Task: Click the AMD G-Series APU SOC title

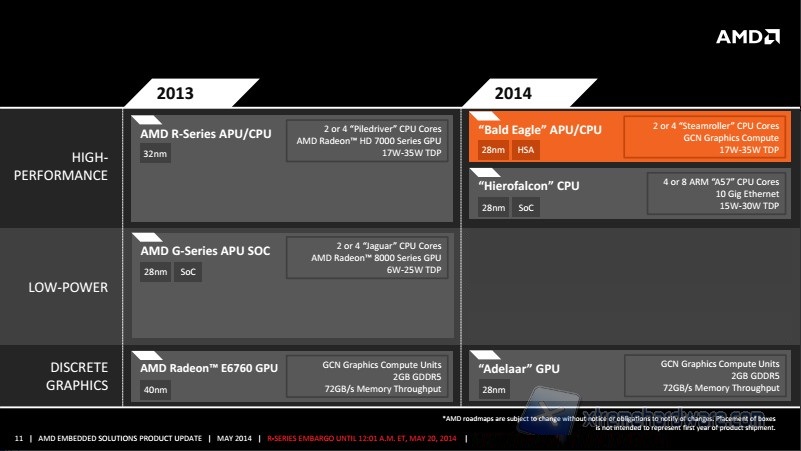Action: [204, 251]
